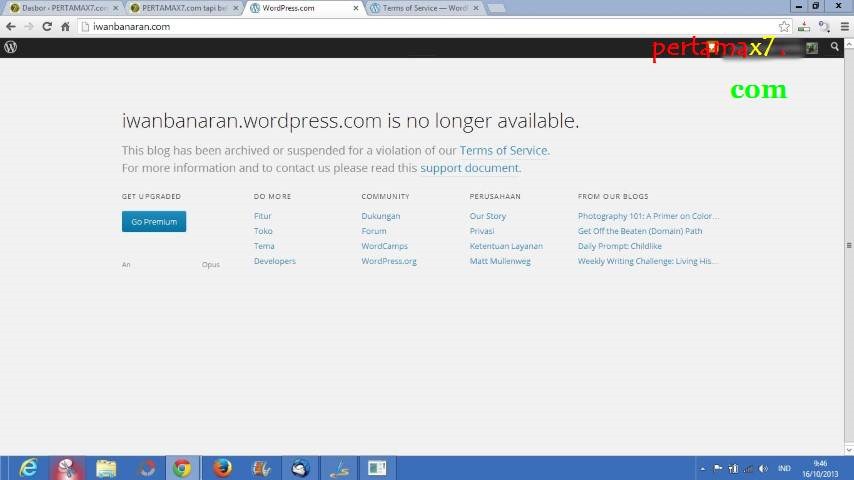Click the search magnifier in WordPress bar
The height and width of the screenshot is (480, 854).
pyautogui.click(x=835, y=47)
